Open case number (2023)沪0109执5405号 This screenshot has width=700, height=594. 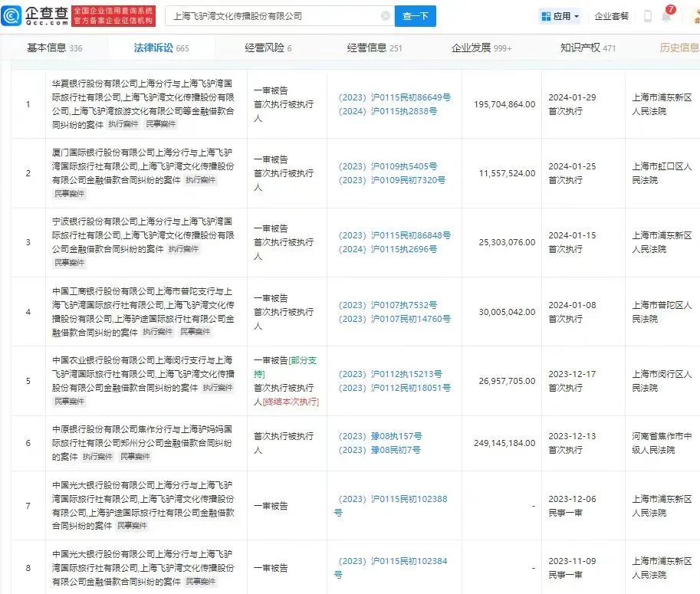click(x=387, y=166)
